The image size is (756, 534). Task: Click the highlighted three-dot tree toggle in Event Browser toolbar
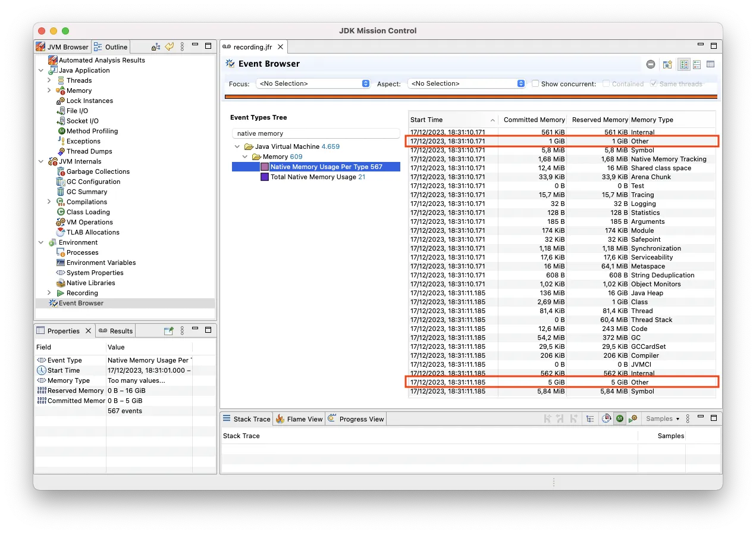click(684, 64)
